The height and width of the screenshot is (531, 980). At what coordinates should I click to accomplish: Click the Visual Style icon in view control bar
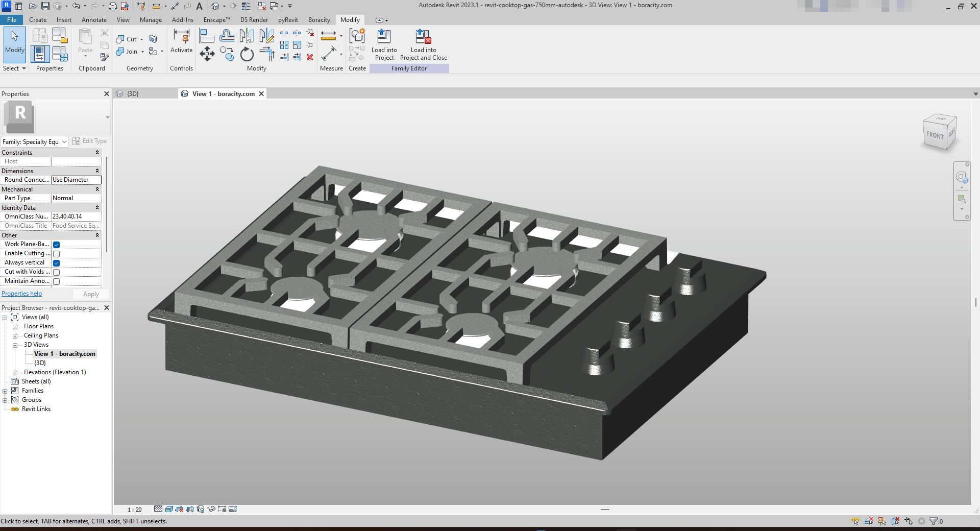[x=169, y=509]
